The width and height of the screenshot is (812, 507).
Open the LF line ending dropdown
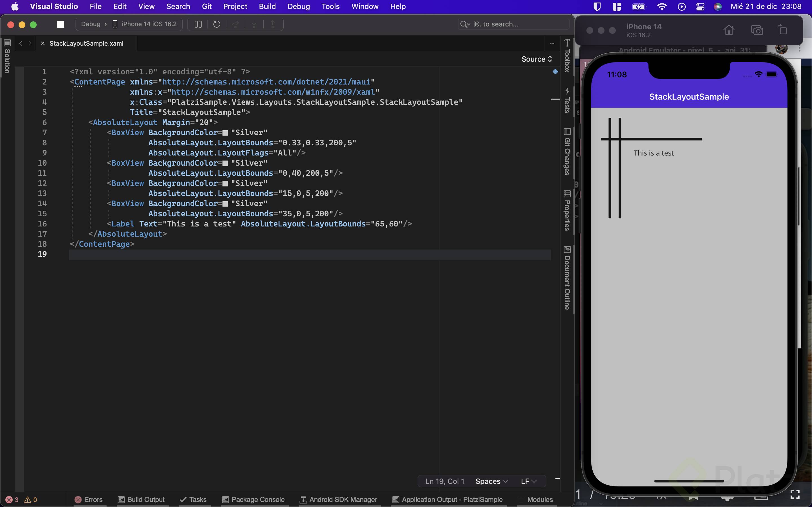point(528,481)
